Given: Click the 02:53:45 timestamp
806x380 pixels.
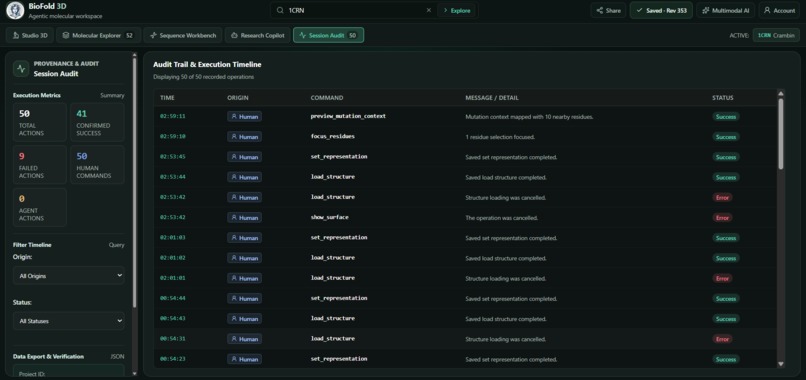Looking at the screenshot, I should click(x=172, y=157).
